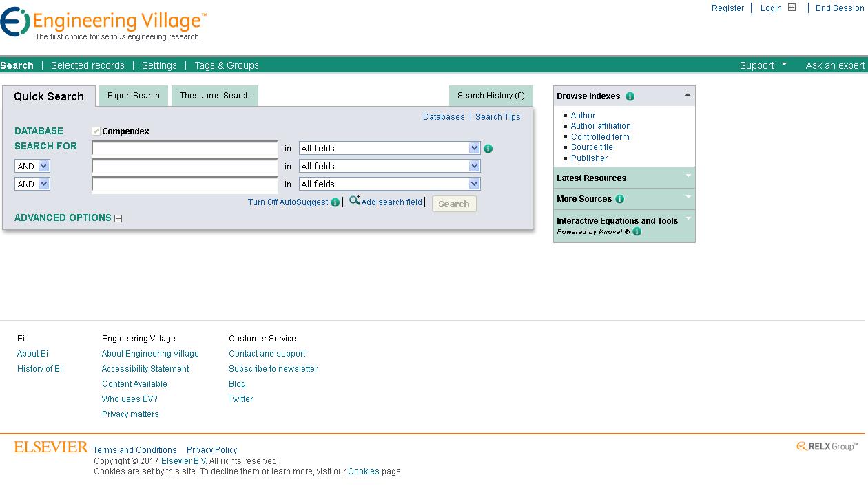Click into the second search text field
This screenshot has height=488, width=868.
(x=185, y=167)
